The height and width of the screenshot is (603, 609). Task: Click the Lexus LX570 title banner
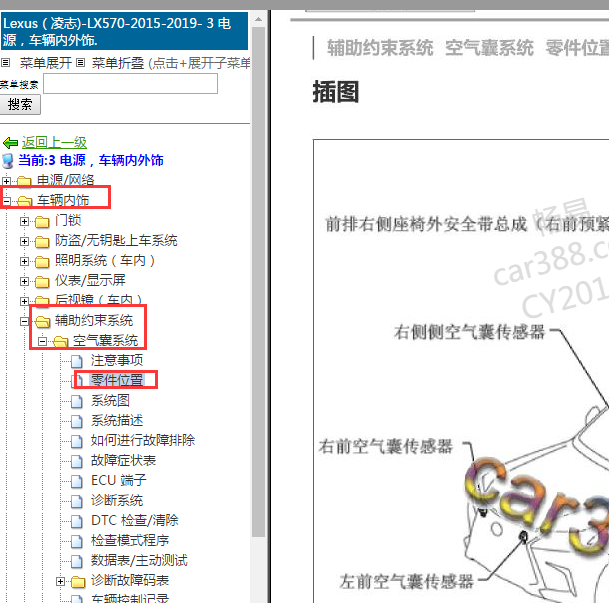124,31
